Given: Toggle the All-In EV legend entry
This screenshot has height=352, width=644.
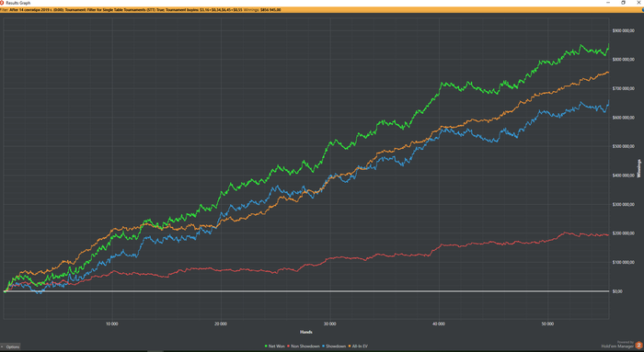Looking at the screenshot, I should coord(358,346).
